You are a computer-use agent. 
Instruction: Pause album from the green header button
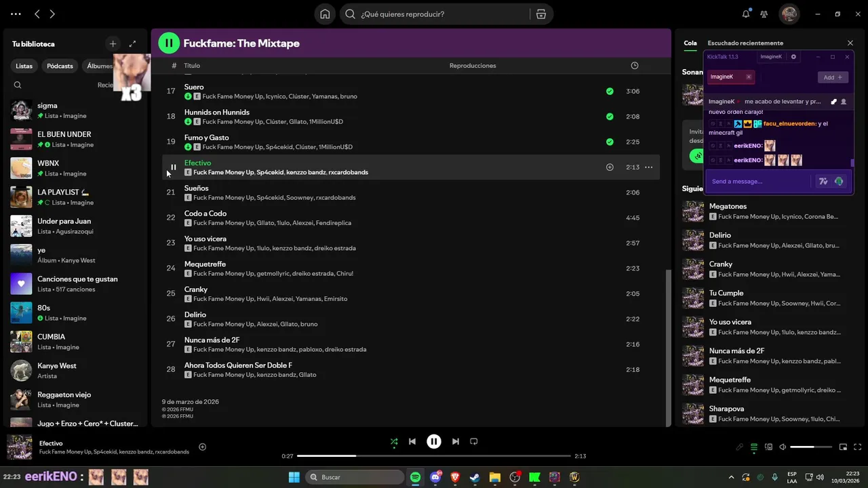tap(169, 43)
